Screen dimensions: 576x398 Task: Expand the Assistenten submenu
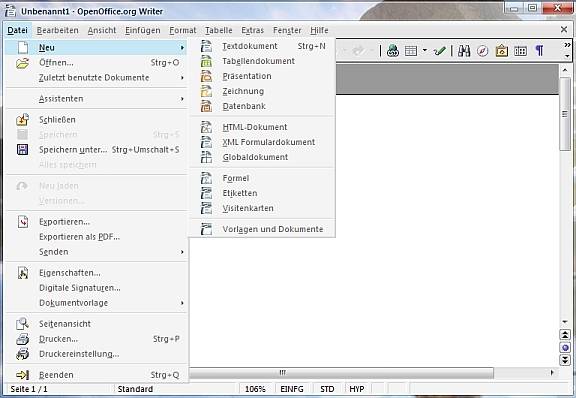[96, 99]
